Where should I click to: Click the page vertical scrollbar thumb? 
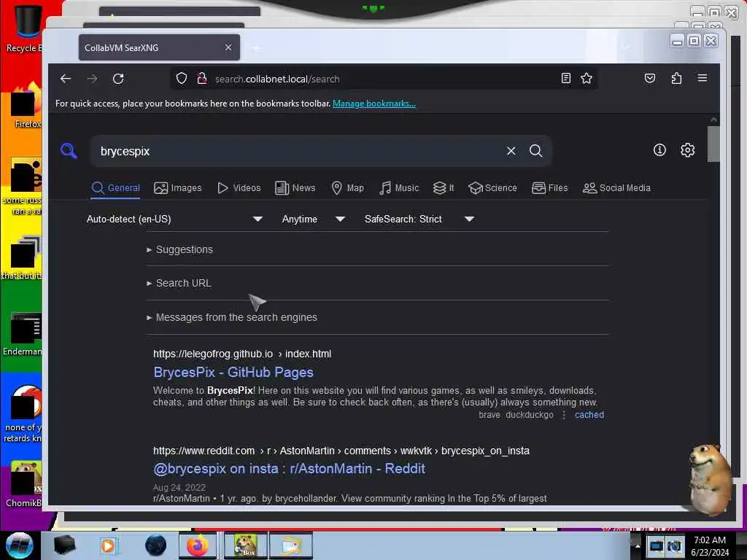tap(713, 144)
